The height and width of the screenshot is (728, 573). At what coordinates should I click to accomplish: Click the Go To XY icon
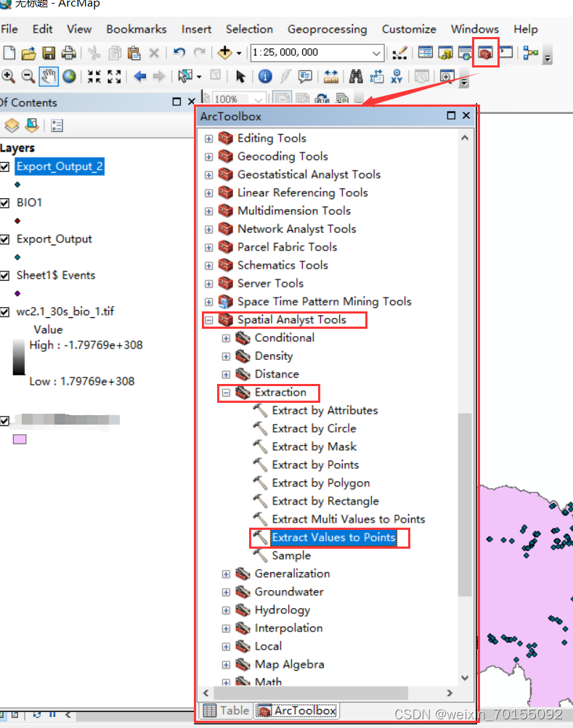(397, 76)
